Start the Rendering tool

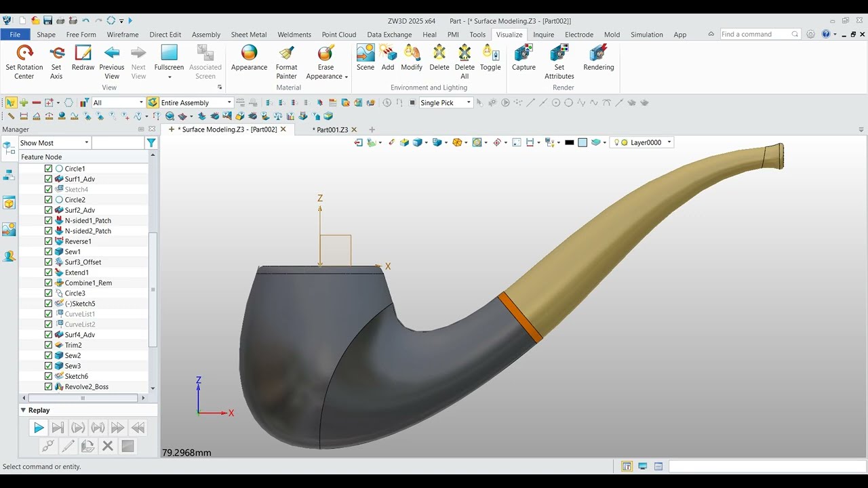pos(599,58)
